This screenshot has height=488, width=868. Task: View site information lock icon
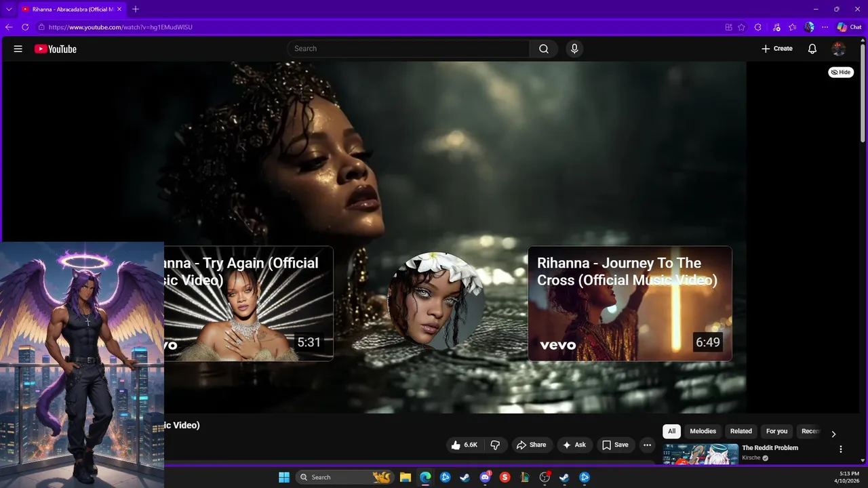pos(41,27)
